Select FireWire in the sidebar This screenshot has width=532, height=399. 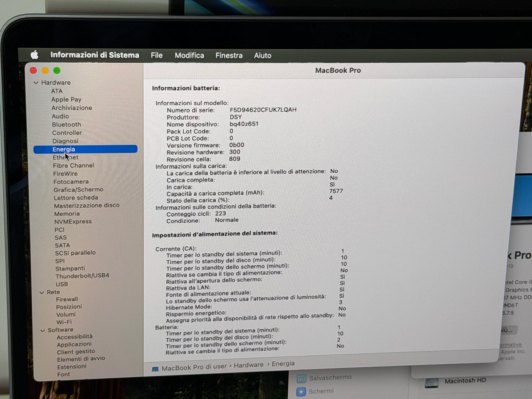point(65,174)
